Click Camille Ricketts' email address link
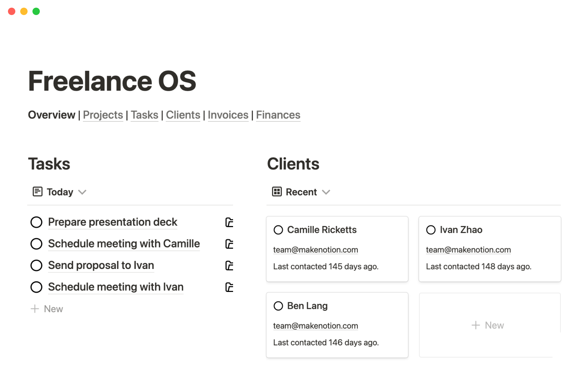 [x=315, y=250]
